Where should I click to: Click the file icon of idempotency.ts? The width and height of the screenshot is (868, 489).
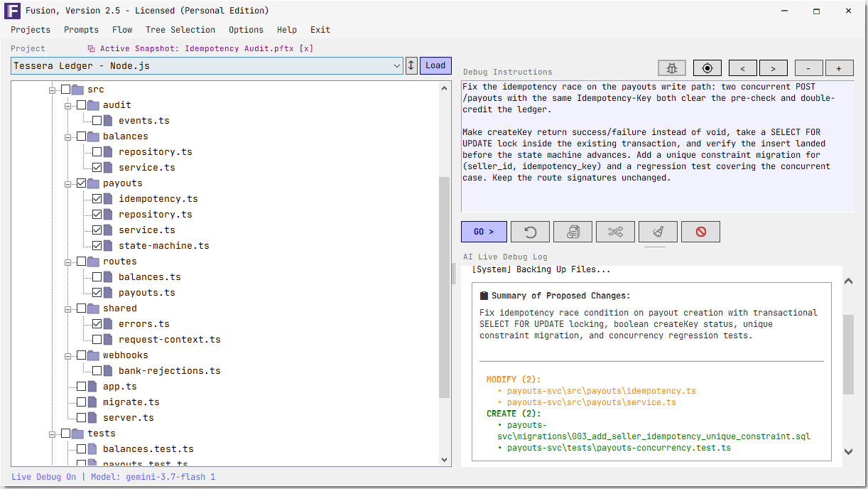pyautogui.click(x=108, y=199)
